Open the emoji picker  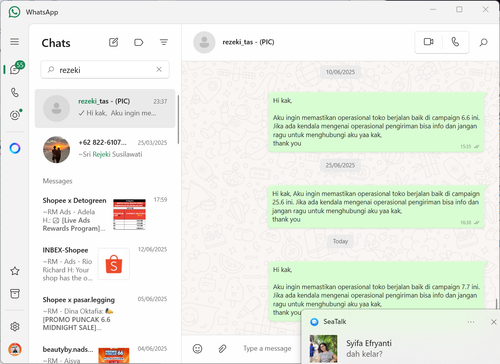point(197,349)
